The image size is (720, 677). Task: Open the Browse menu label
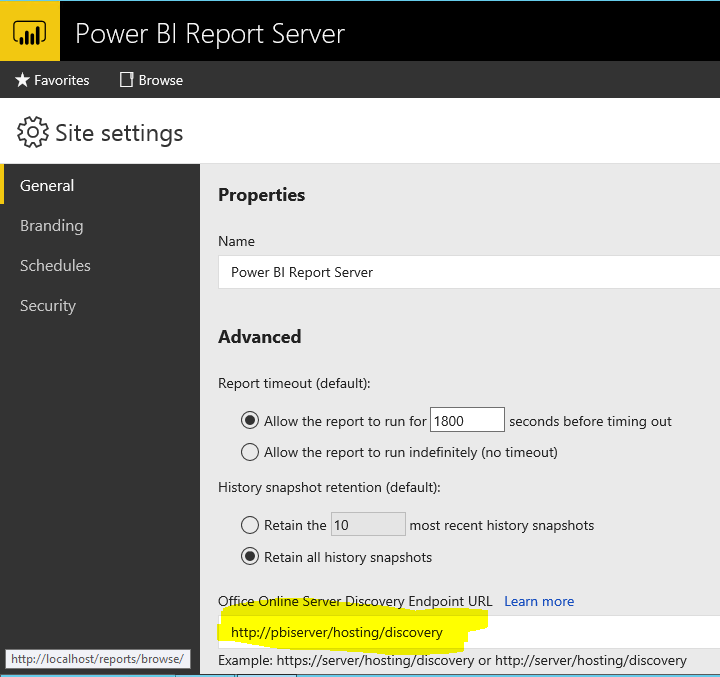click(161, 80)
